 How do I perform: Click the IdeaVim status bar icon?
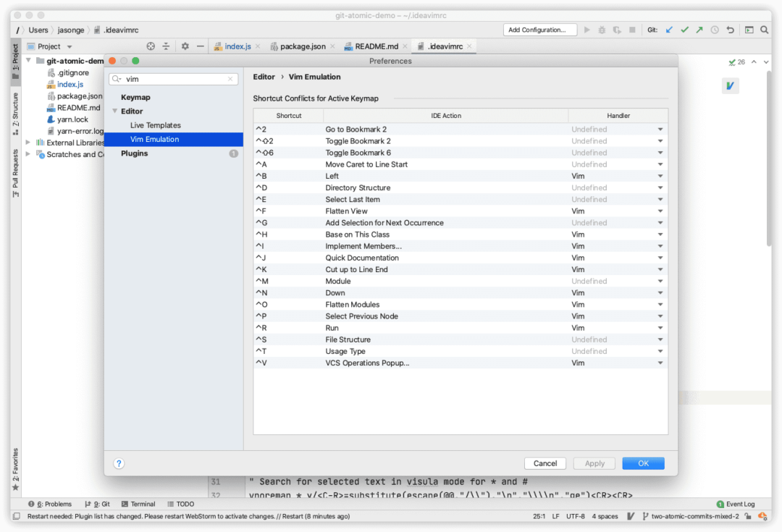coord(631,516)
